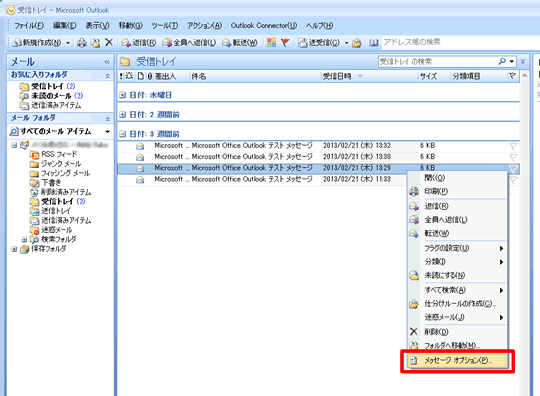
Task: Expand the 検索フォルダ tree node
Action: point(24,239)
